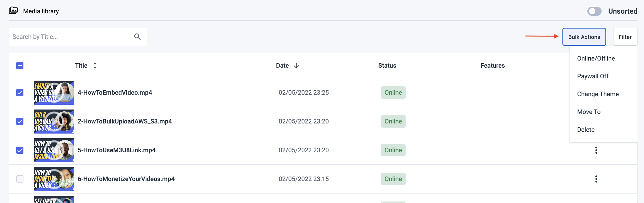Click the search magnifier icon
The height and width of the screenshot is (203, 644).
tap(137, 37)
